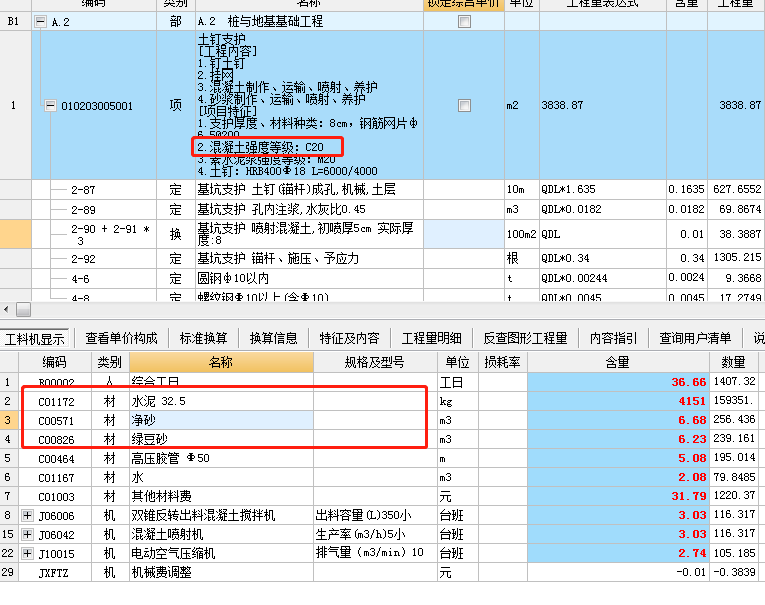Click the QDL*0.34 expression cell
The image size is (765, 605).
coord(603,258)
